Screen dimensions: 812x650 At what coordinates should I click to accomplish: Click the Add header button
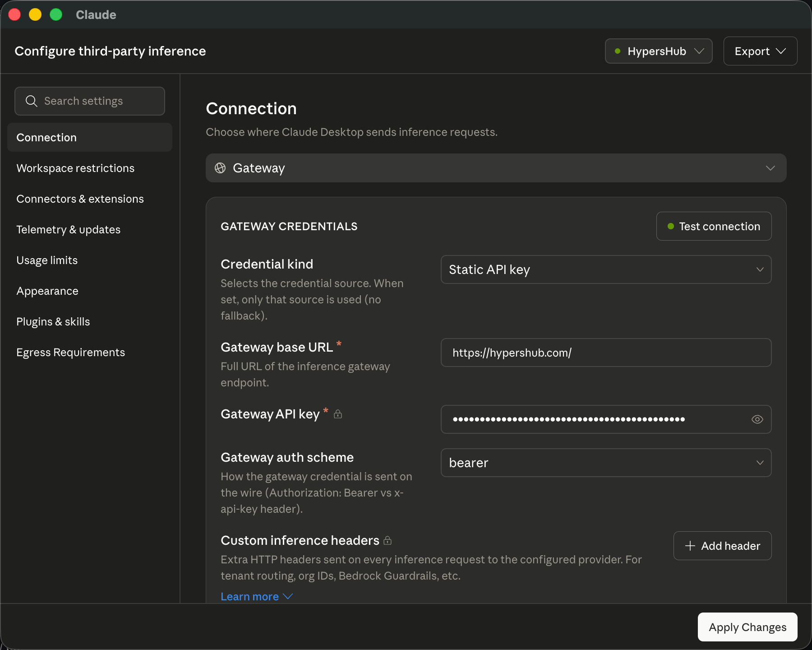point(722,546)
